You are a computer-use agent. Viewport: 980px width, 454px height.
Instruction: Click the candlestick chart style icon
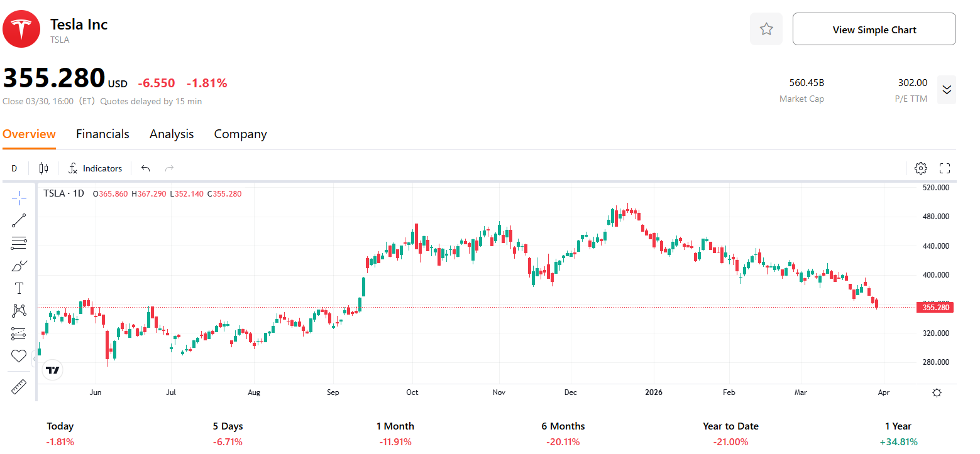[43, 168]
